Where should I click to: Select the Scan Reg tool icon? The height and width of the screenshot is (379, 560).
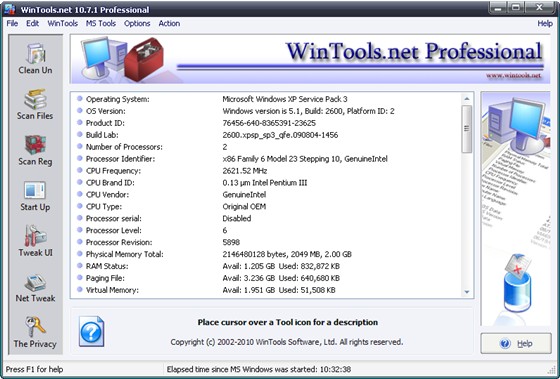(35, 145)
